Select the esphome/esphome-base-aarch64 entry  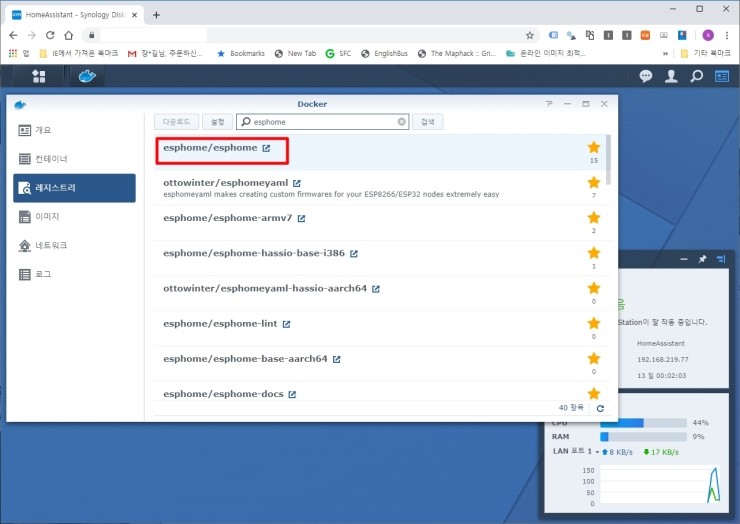coord(381,363)
